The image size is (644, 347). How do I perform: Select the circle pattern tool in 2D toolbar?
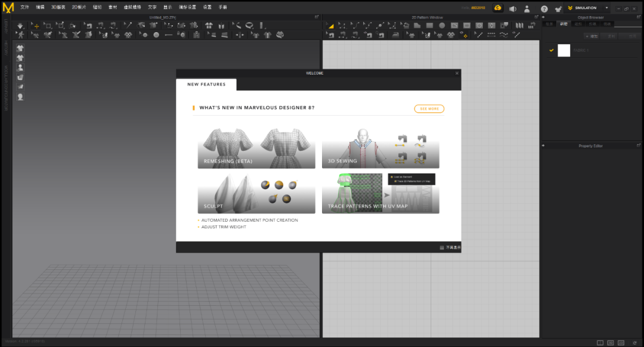click(x=442, y=26)
